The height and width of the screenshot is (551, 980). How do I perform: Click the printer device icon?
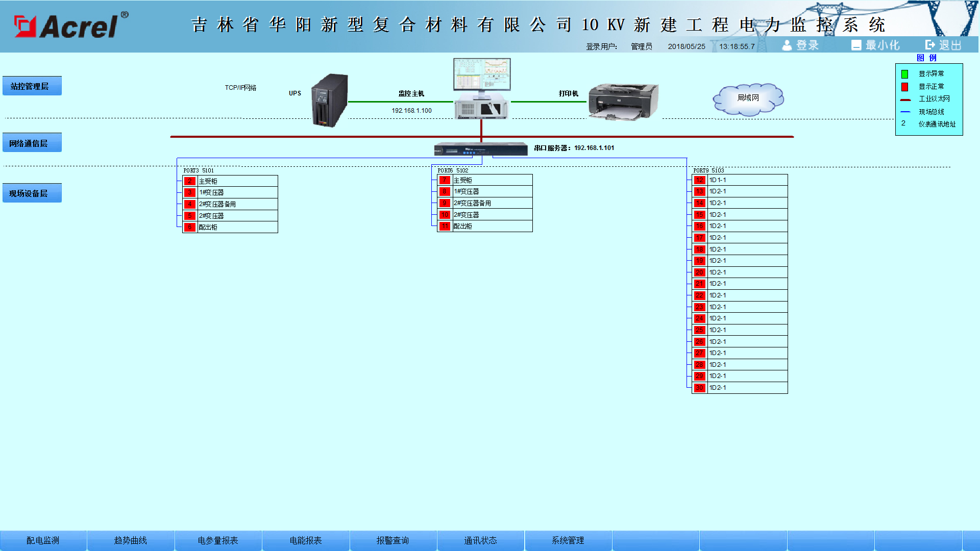point(623,102)
